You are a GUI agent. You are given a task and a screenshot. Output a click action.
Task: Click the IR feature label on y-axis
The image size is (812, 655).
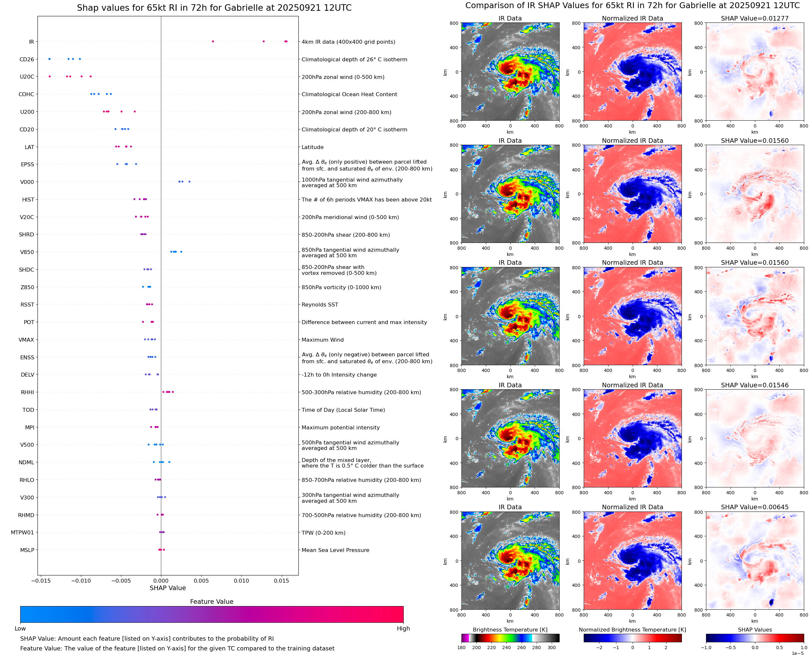coord(31,42)
